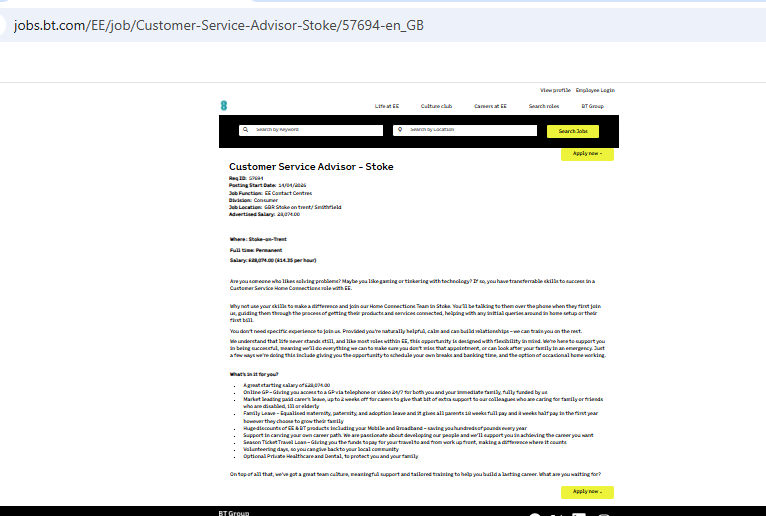Click the Job Location Stoke on trent line
This screenshot has height=516, width=766.
pos(285,207)
